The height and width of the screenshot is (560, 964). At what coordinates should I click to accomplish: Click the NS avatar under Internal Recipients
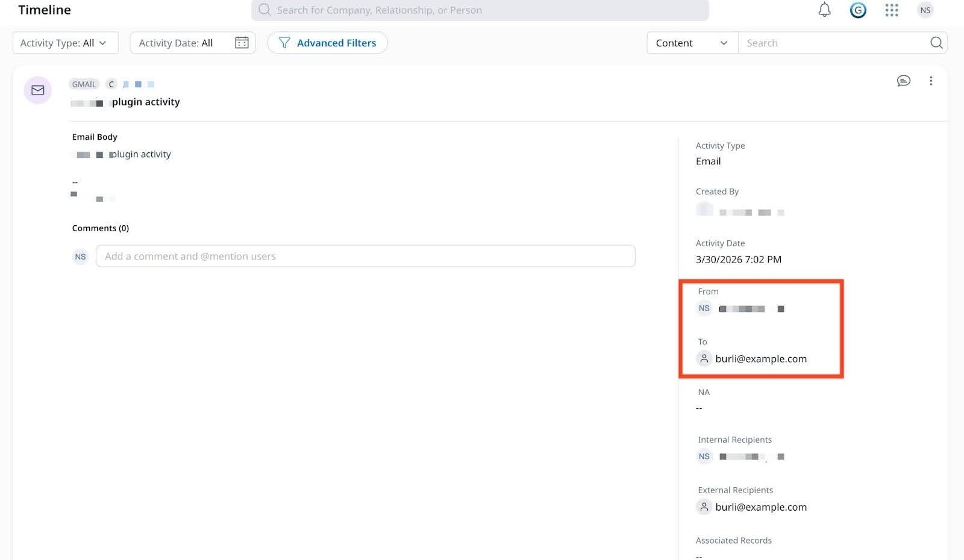click(x=704, y=456)
